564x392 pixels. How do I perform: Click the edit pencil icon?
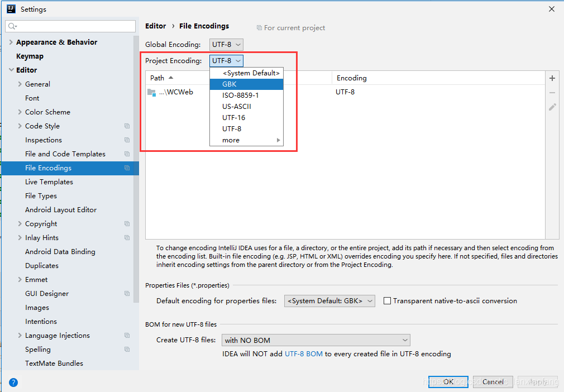tap(552, 107)
